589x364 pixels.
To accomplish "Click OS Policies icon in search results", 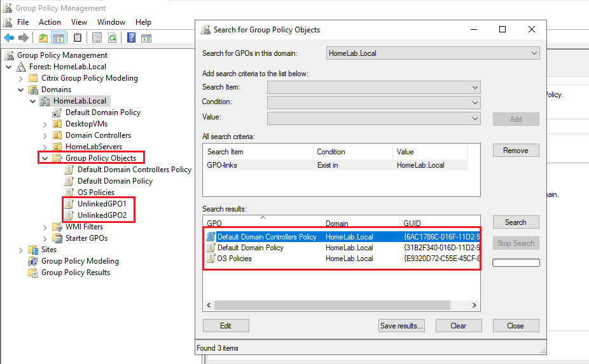I will 211,259.
